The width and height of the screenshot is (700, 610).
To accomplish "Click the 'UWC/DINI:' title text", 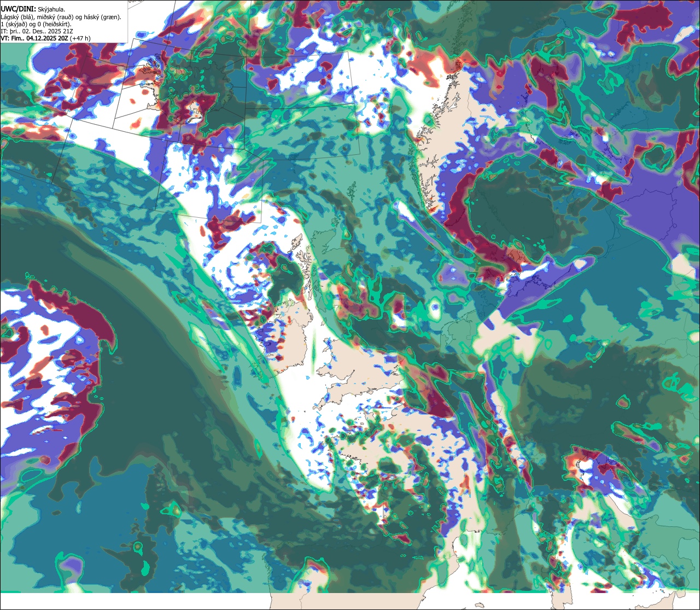I will point(18,9).
